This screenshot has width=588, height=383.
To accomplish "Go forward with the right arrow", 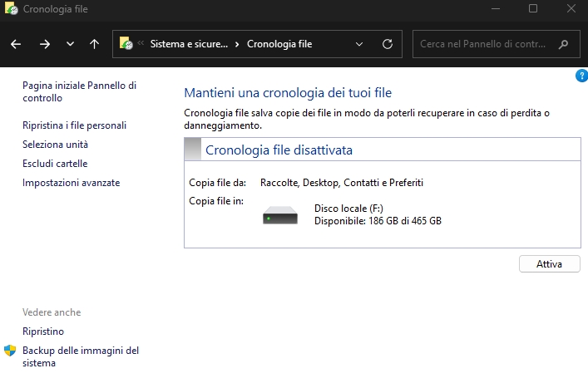I will pyautogui.click(x=45, y=44).
